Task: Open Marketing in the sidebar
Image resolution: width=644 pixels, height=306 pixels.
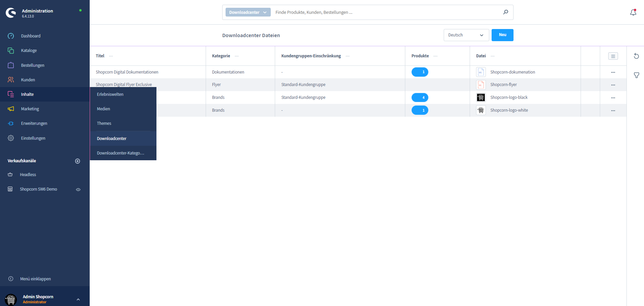Action: tap(30, 109)
